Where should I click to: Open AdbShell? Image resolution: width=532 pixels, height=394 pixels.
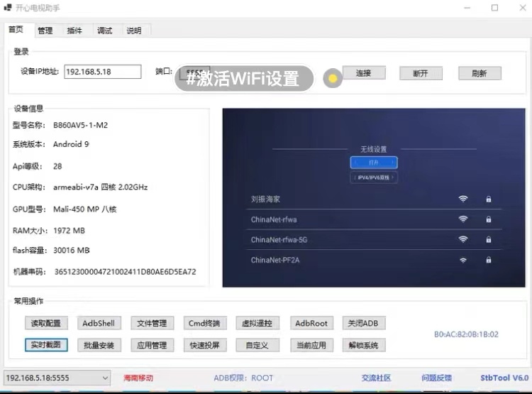tap(98, 323)
